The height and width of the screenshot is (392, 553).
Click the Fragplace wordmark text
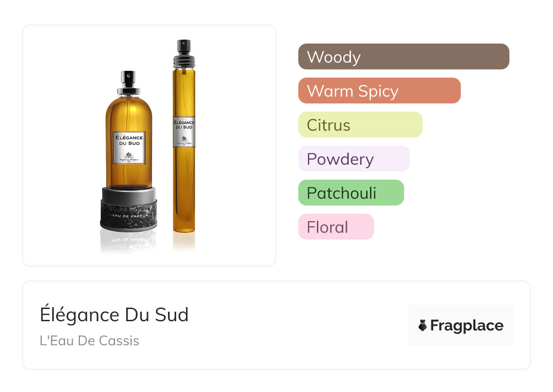466,325
